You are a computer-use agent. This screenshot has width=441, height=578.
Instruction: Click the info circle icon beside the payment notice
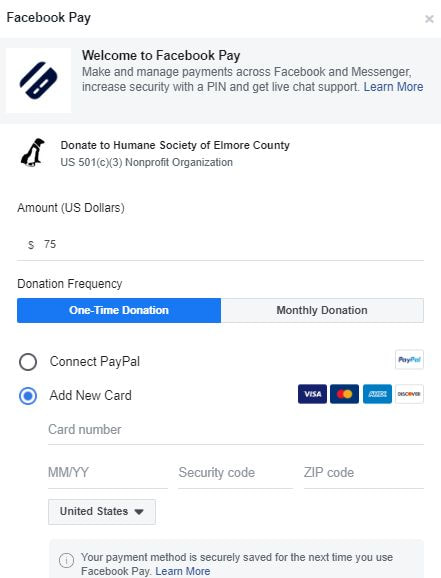(x=66, y=561)
